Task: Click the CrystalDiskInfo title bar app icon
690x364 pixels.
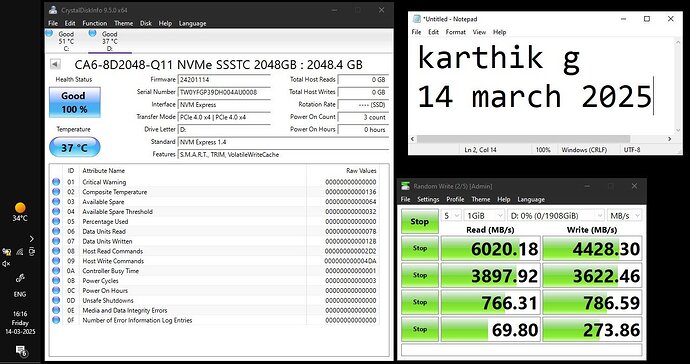Action: click(53, 10)
